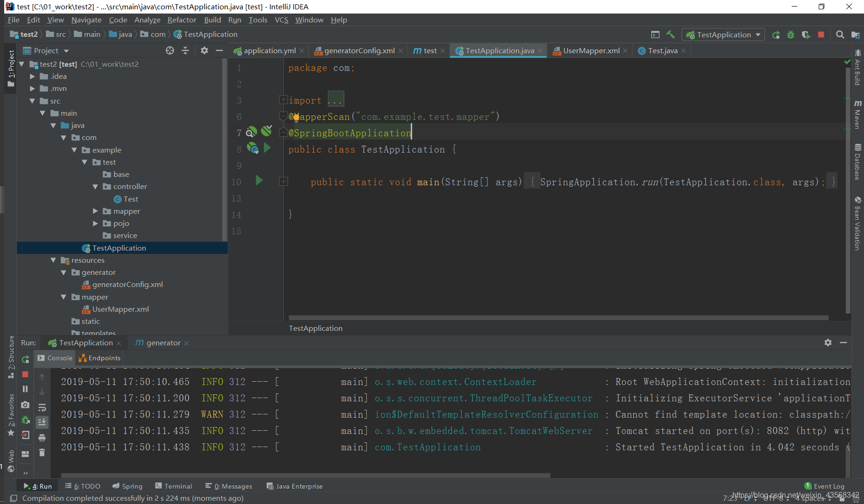
Task: Stop process in Run panel
Action: click(x=25, y=374)
